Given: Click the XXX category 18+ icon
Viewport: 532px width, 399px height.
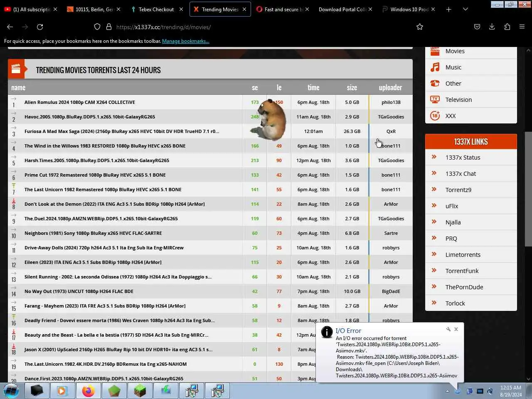Looking at the screenshot, I should pos(435,116).
